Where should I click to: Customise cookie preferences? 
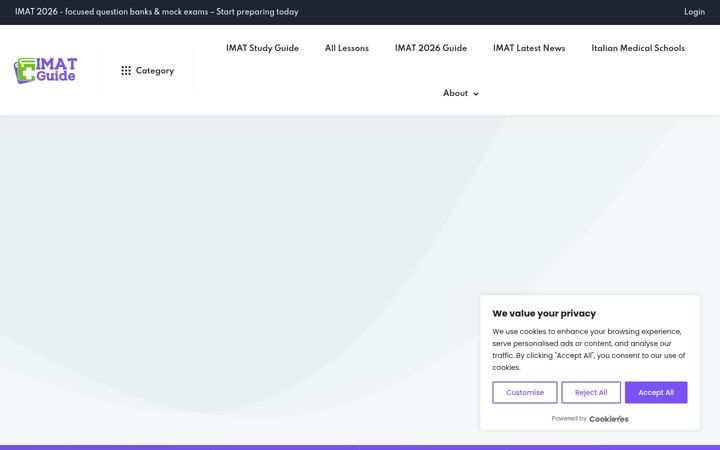525,393
